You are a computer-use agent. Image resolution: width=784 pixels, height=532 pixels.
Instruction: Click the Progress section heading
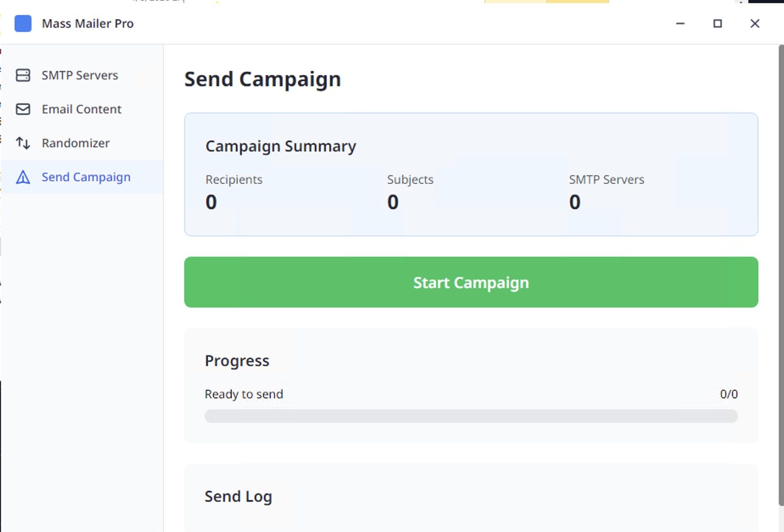point(237,360)
